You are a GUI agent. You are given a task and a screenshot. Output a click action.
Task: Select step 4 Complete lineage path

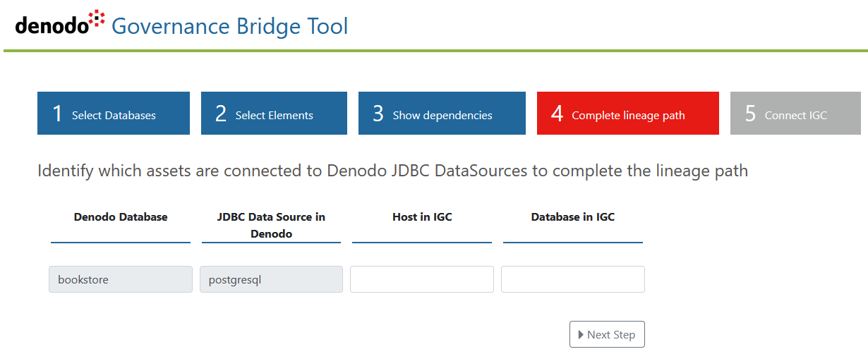pos(628,113)
